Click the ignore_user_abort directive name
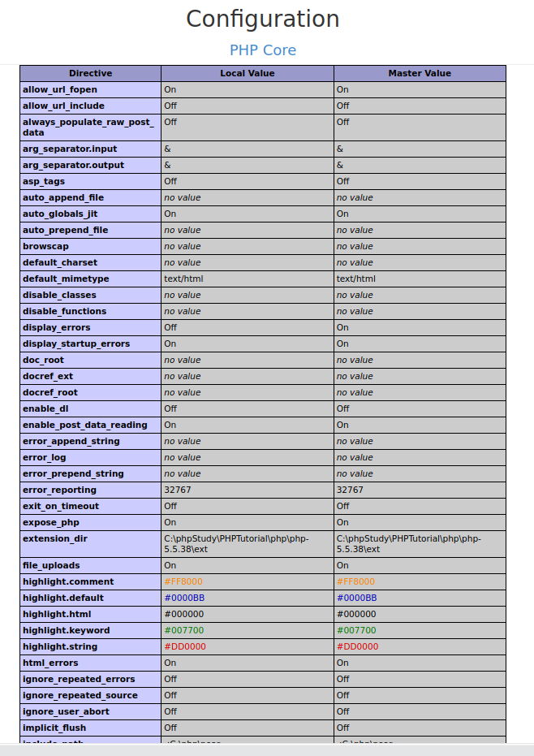The width and height of the screenshot is (534, 756). pos(66,711)
